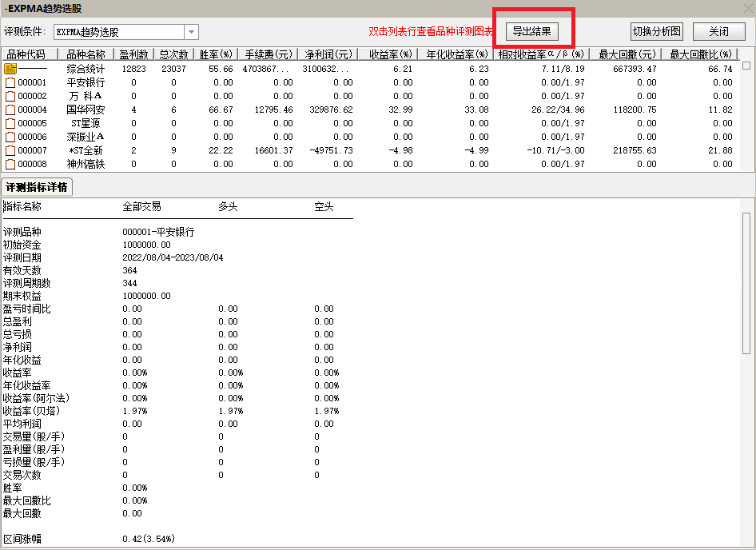
Task: Click the 导出结果 export button
Action: pyautogui.click(x=531, y=32)
